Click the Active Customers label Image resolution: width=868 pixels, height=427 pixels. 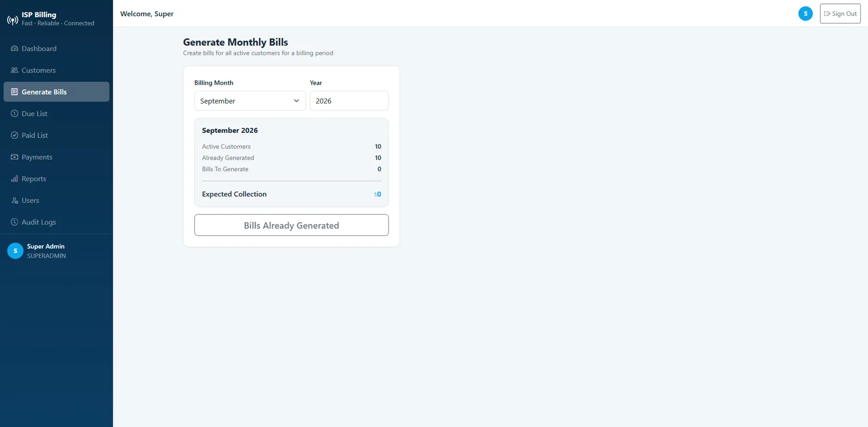226,147
